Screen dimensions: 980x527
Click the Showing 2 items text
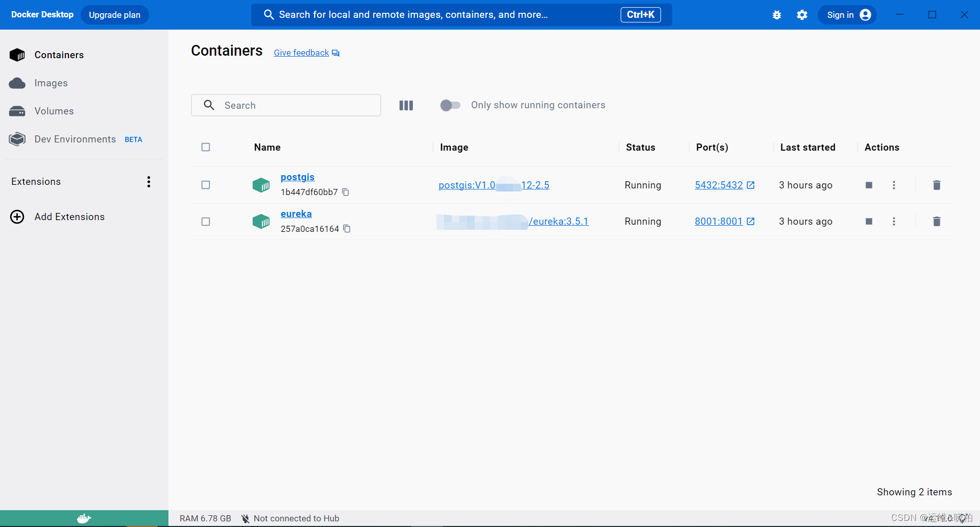(914, 492)
